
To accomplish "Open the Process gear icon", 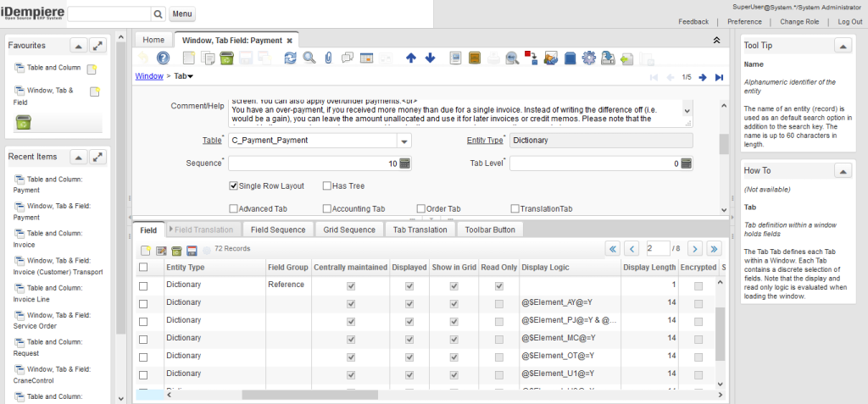I will (590, 58).
